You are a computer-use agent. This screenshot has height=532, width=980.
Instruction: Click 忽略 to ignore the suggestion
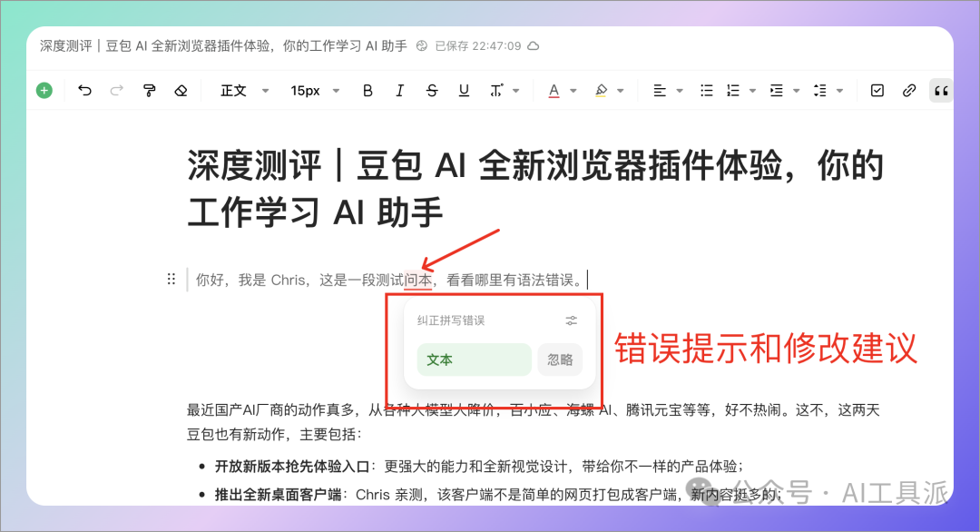pyautogui.click(x=560, y=360)
